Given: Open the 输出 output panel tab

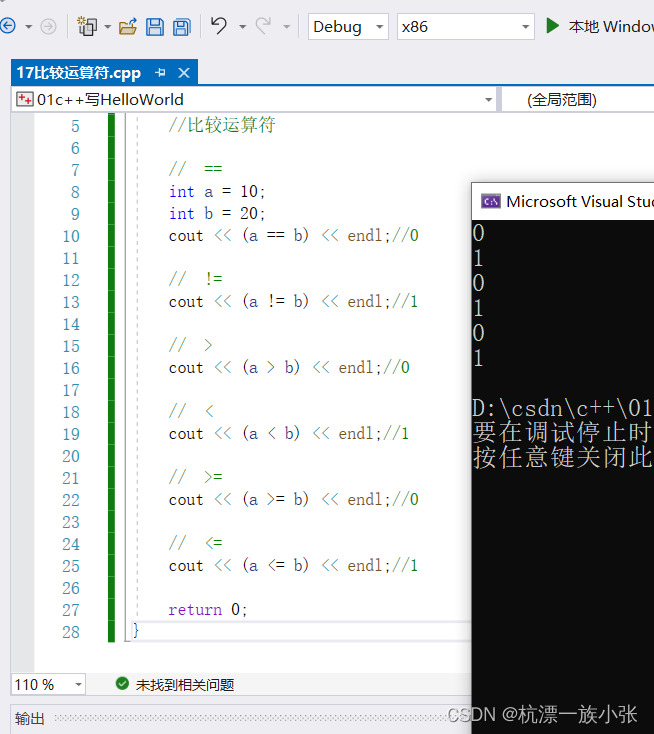Looking at the screenshot, I should pyautogui.click(x=29, y=718).
